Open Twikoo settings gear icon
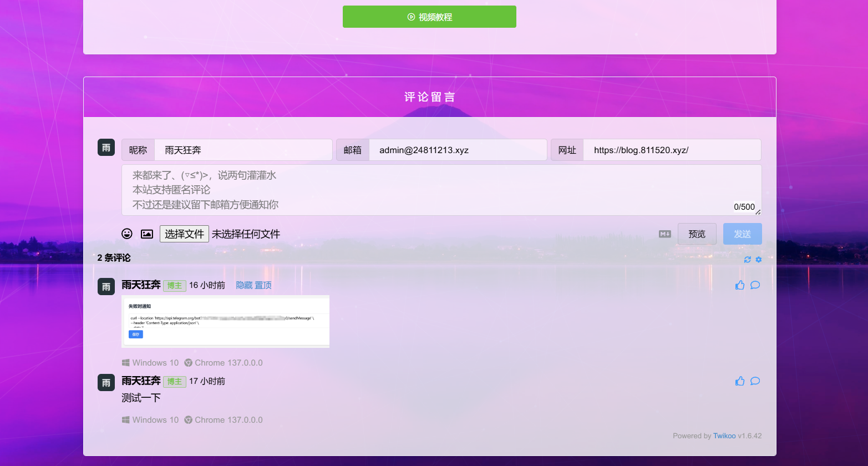The height and width of the screenshot is (466, 868). 759,260
